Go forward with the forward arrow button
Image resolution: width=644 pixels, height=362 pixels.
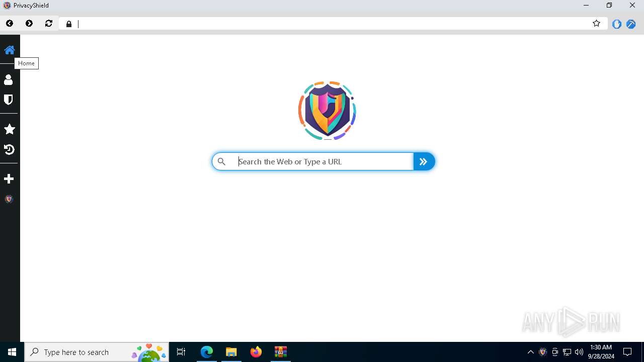pyautogui.click(x=29, y=24)
